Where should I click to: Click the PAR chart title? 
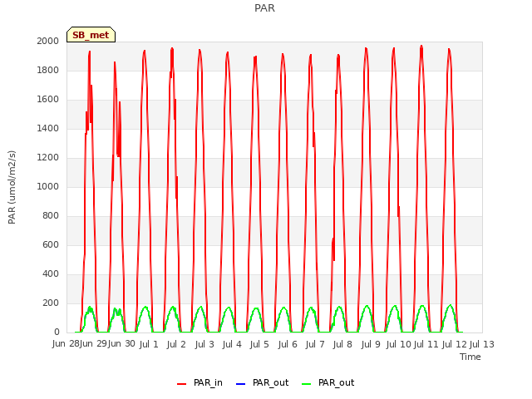[264, 8]
